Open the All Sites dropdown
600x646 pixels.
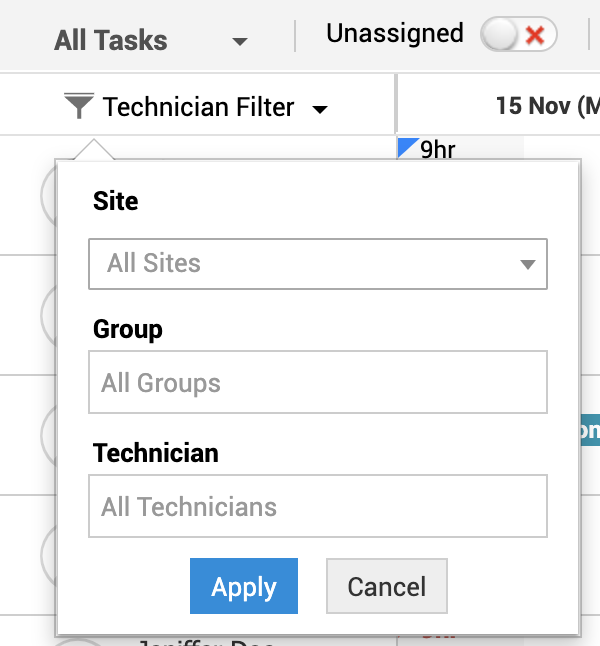click(x=318, y=264)
